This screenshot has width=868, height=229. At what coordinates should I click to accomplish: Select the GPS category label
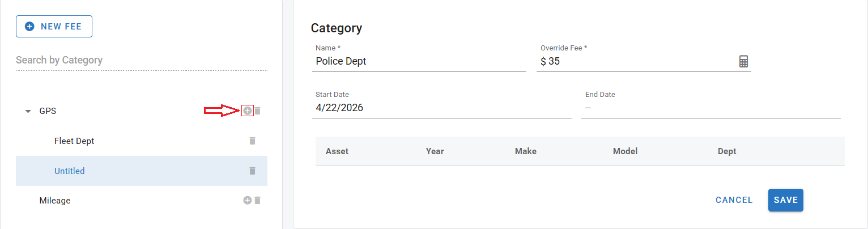(x=48, y=111)
